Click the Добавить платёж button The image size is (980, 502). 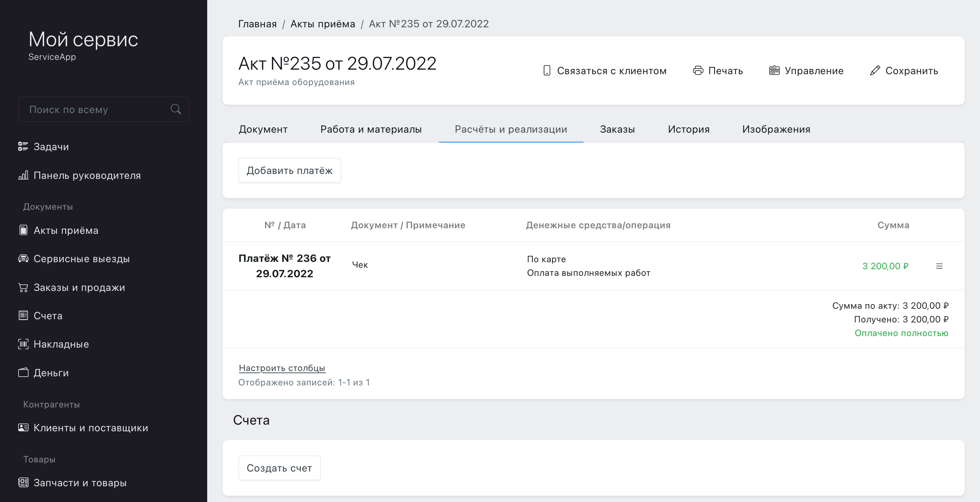click(289, 170)
